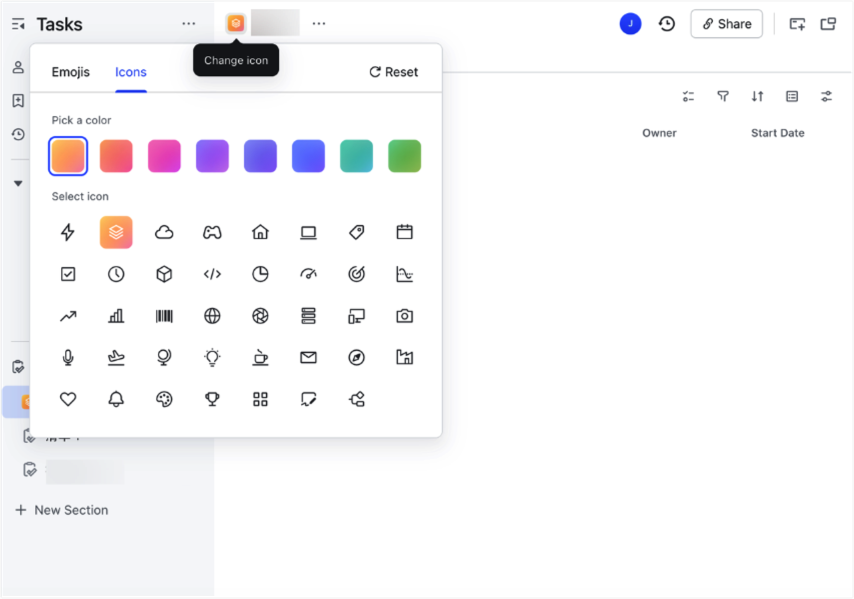The height and width of the screenshot is (599, 854).
Task: Select the lightning bolt icon
Action: click(x=67, y=232)
